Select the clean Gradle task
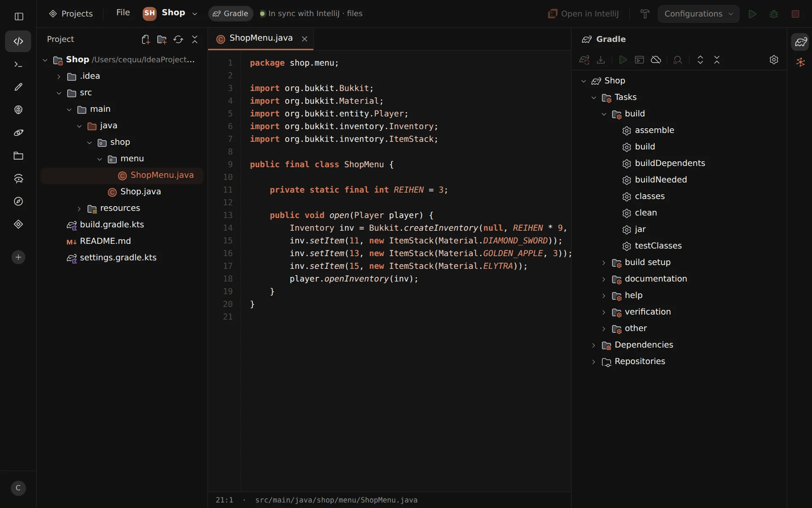Screen dimensions: 812x508 pyautogui.click(x=646, y=213)
